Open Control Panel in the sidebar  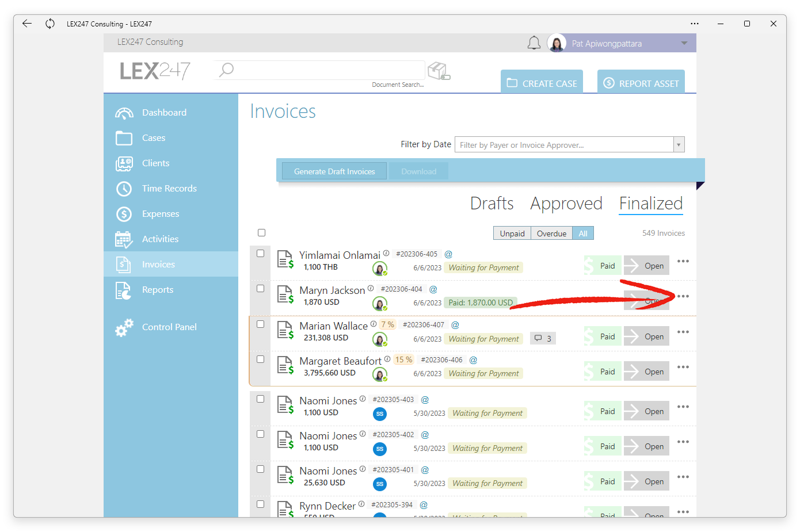171,327
